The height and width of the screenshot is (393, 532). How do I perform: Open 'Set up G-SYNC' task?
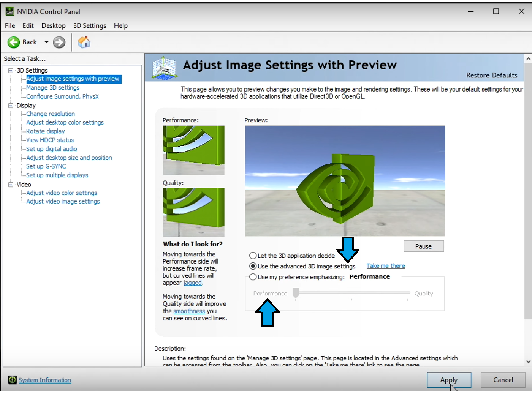[46, 166]
